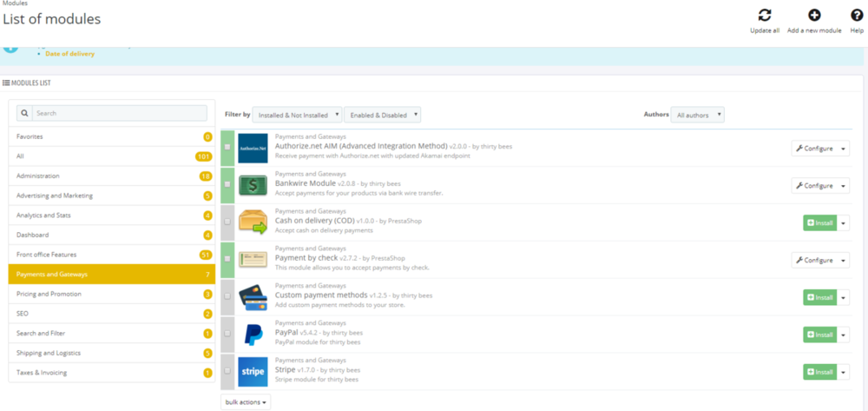Image resolution: width=868 pixels, height=411 pixels.
Task: Open the All authors dropdown
Action: point(698,115)
